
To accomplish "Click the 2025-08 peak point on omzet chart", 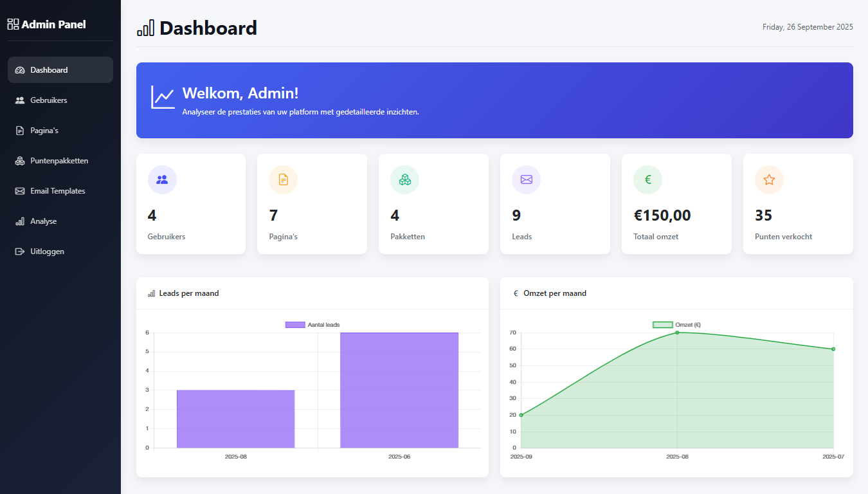I will [x=677, y=333].
